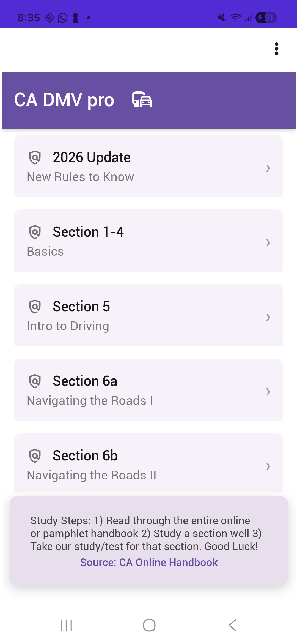Open the three-dot overflow menu
297x644 pixels.
(276, 49)
